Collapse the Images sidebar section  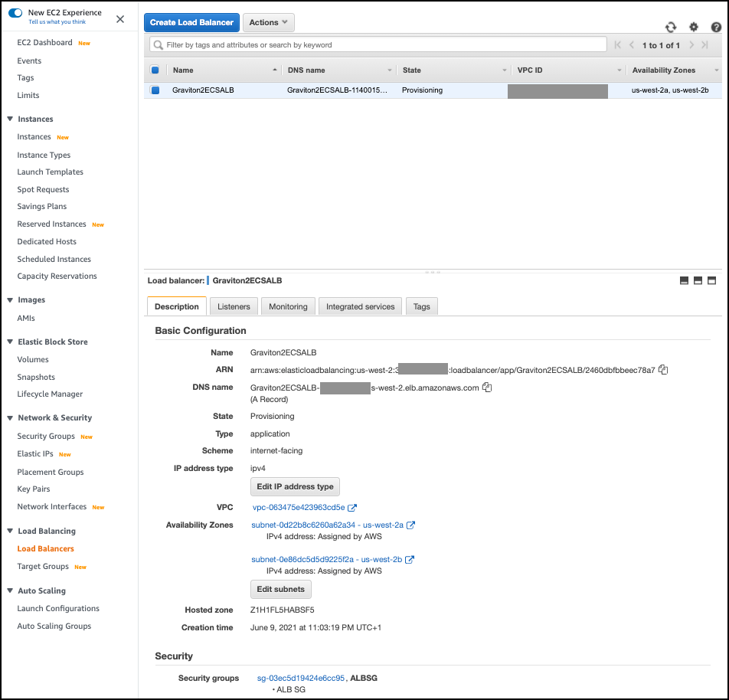click(x=10, y=300)
